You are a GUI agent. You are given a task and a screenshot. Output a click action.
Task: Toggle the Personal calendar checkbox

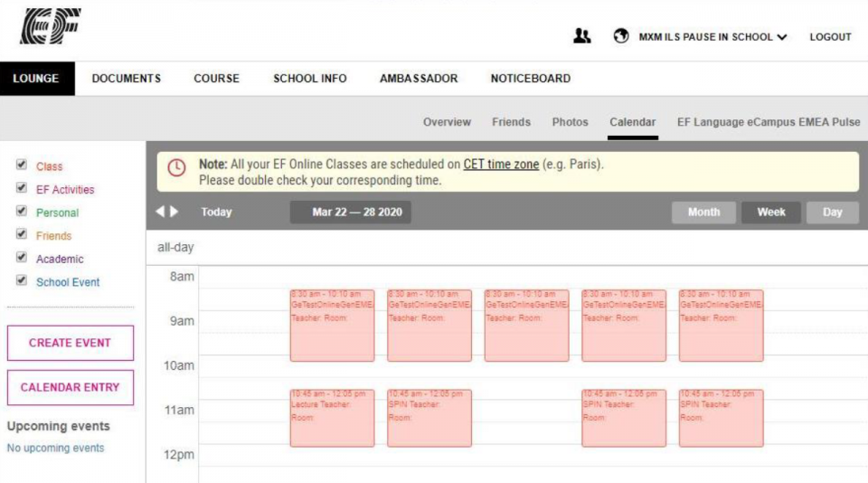coord(22,211)
